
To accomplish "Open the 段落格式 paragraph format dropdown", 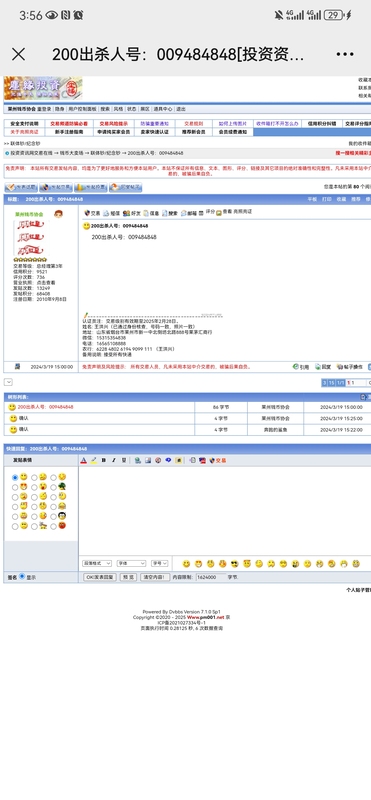I will pyautogui.click(x=97, y=563).
